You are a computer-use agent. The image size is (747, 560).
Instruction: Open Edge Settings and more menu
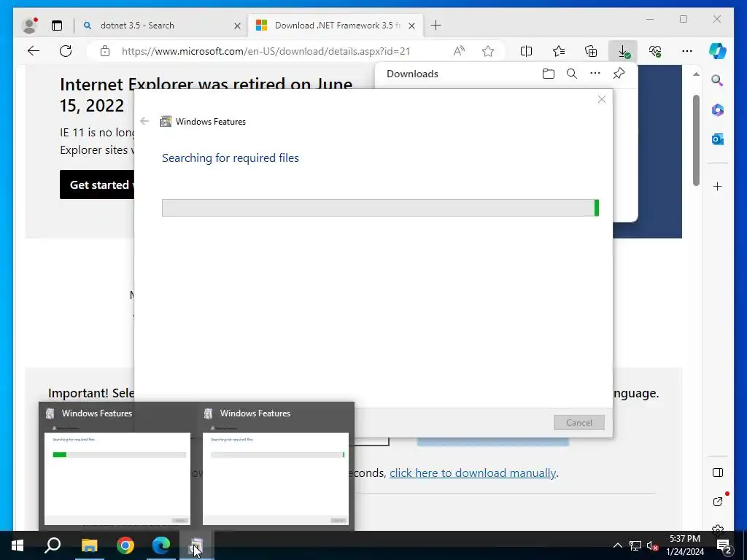[687, 51]
